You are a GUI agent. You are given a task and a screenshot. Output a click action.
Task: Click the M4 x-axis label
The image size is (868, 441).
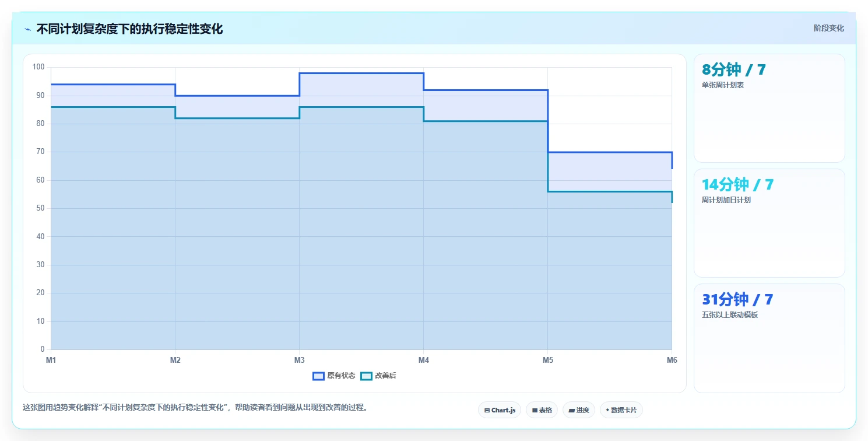coord(424,360)
